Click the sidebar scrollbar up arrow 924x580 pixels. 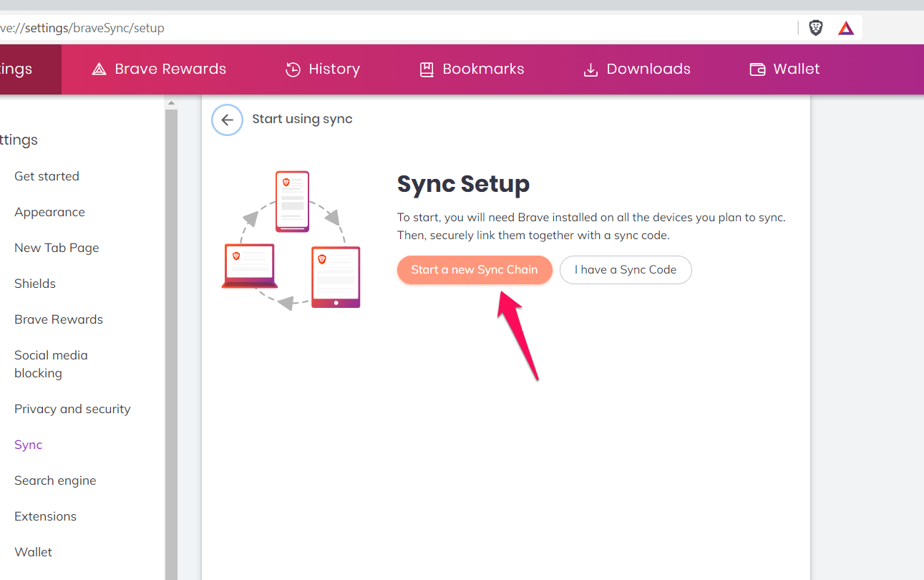[171, 103]
